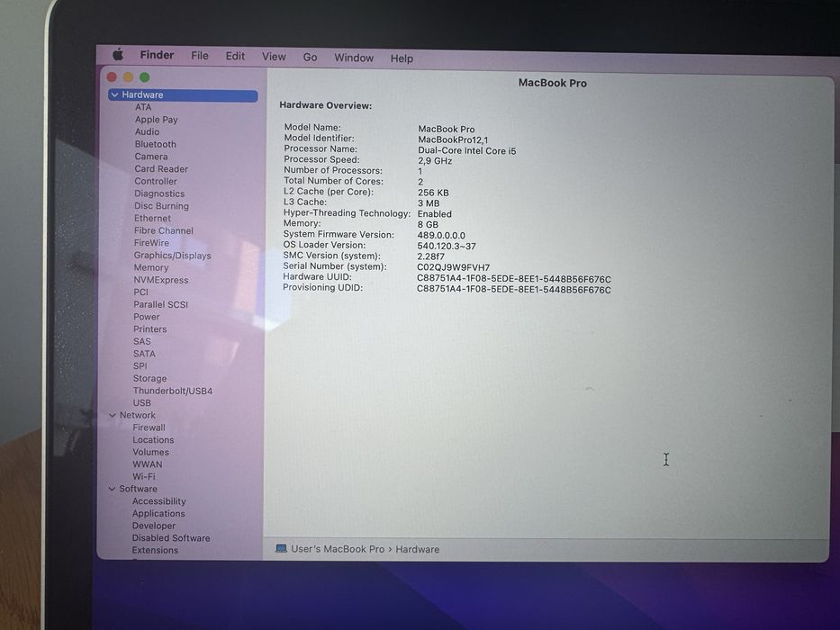The image size is (840, 630).
Task: Open the Window menu
Action: coord(354,58)
